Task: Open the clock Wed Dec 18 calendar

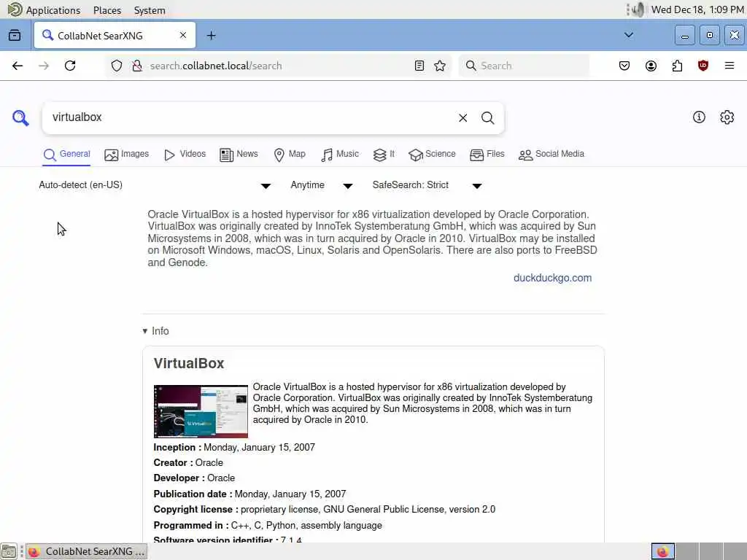Action: [x=697, y=10]
